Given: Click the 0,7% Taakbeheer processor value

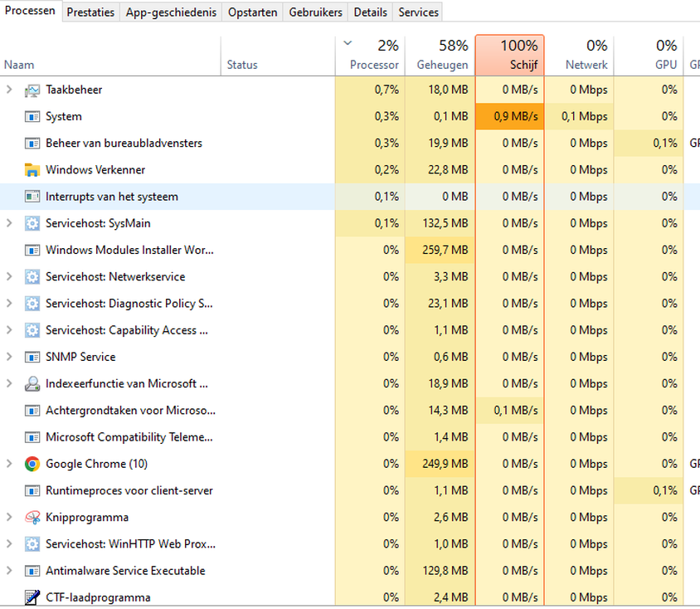Looking at the screenshot, I should click(x=386, y=90).
